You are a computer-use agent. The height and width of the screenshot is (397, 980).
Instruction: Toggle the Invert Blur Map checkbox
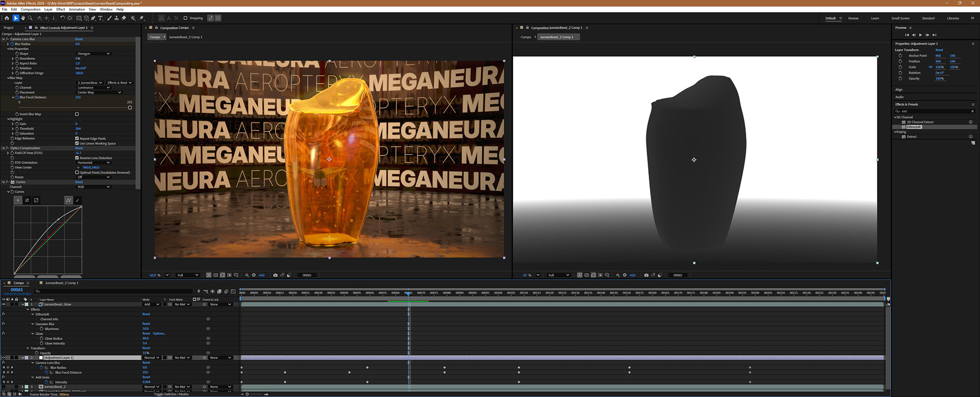coord(77,114)
